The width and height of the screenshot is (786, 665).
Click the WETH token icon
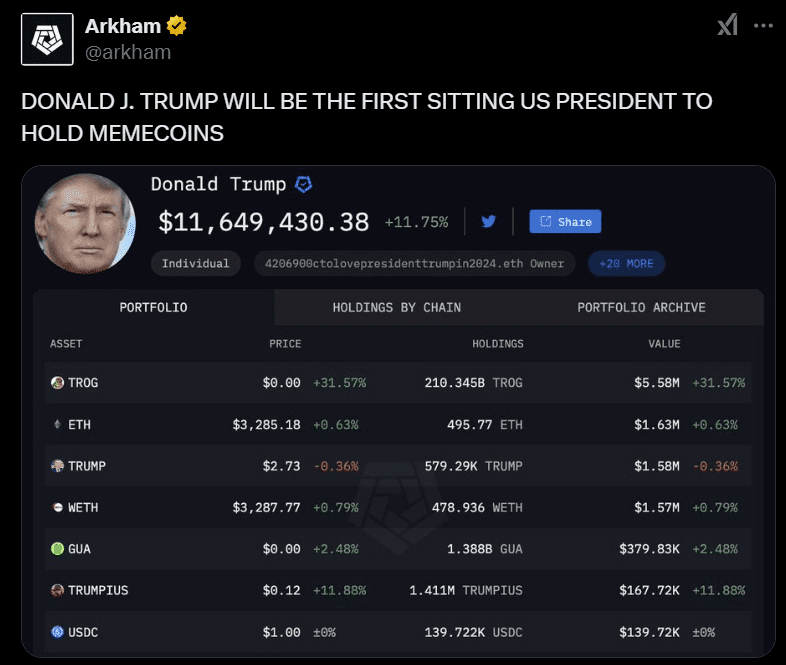coord(57,508)
